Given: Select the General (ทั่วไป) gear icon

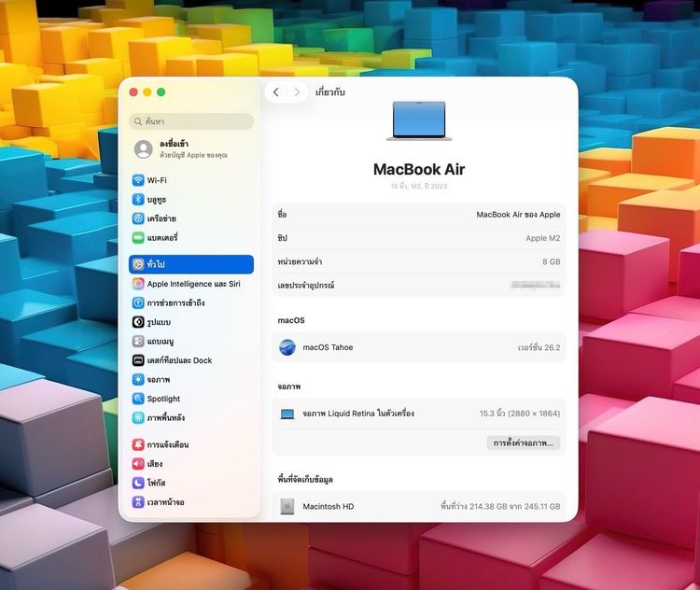Looking at the screenshot, I should (138, 264).
